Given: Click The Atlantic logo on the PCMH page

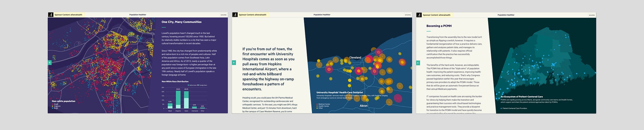Looking at the screenshot, I should tap(419, 15).
